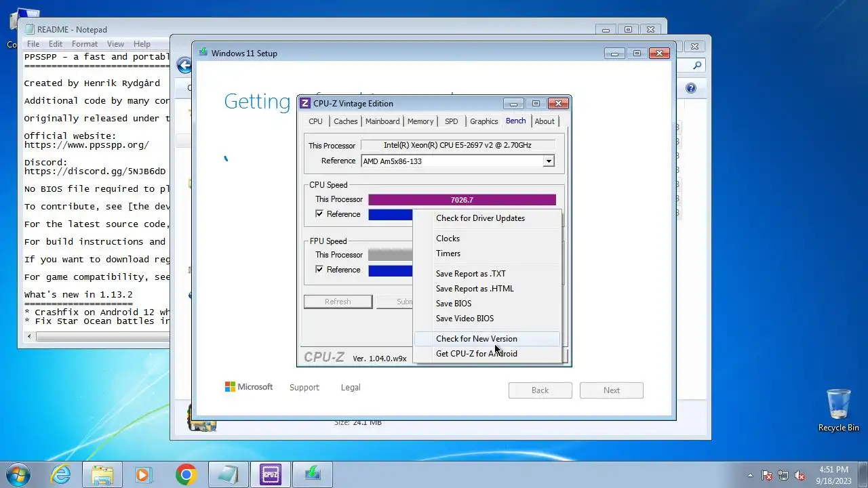Open the Notepad File menu
Screen dimensions: 868x488
(x=33, y=44)
